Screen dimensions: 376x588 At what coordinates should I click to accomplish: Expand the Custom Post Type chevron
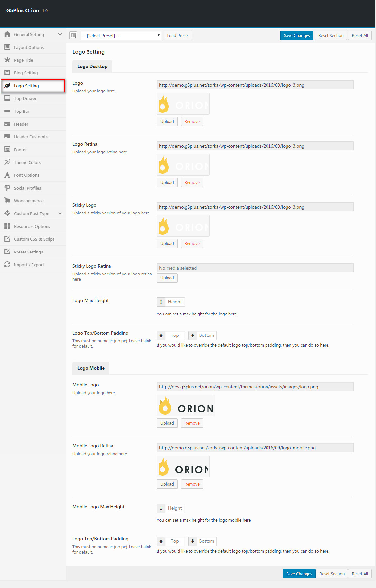tap(60, 213)
